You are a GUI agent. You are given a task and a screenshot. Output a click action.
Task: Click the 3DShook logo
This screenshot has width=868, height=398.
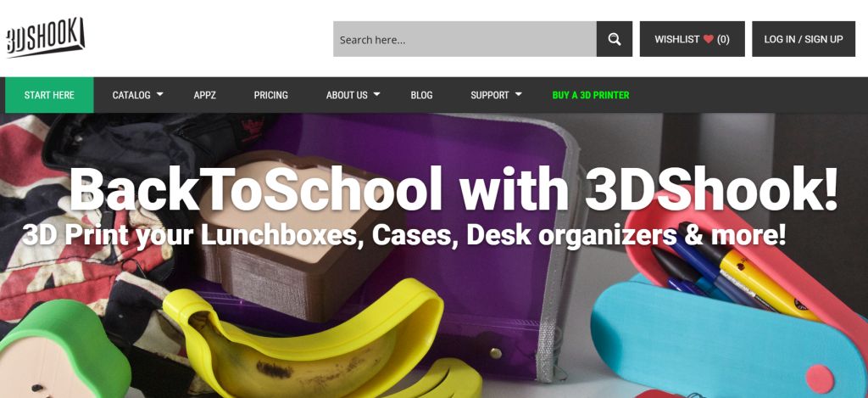click(x=45, y=37)
